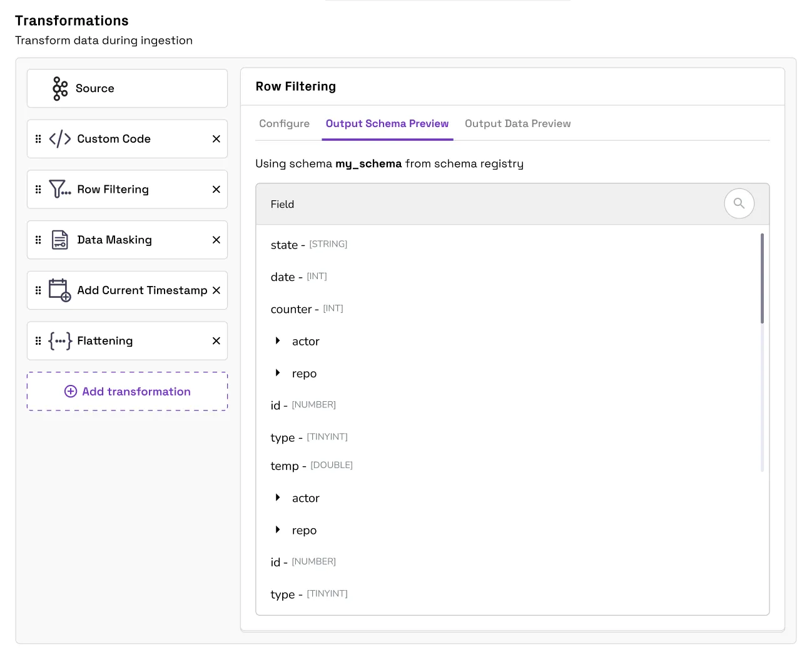Viewport: 812px width, 654px height.
Task: Click the first type TINYINT field row
Action: [x=309, y=437]
